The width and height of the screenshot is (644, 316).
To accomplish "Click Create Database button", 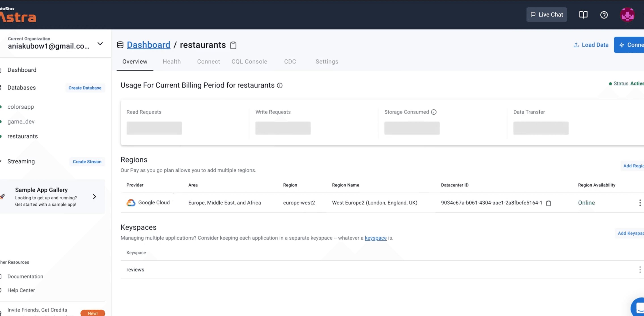I will tap(85, 88).
